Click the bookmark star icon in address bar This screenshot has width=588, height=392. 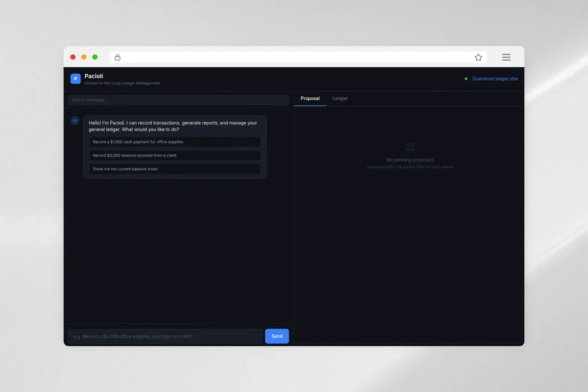point(478,57)
